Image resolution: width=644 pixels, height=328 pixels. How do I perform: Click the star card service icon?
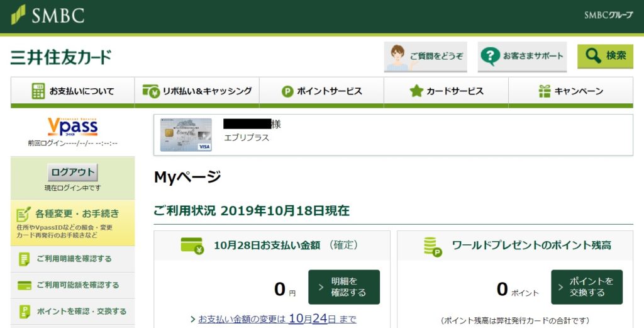[416, 91]
